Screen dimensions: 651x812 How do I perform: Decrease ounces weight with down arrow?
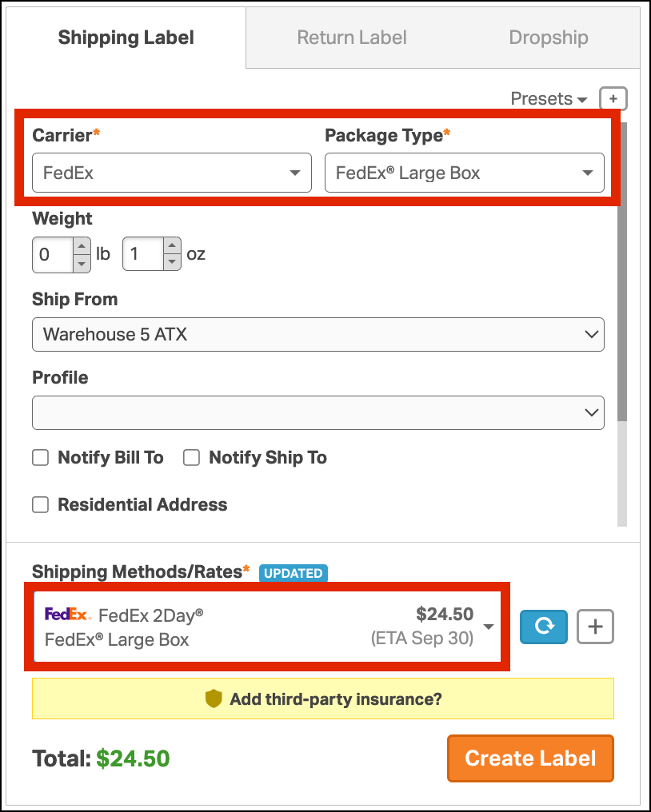172,262
